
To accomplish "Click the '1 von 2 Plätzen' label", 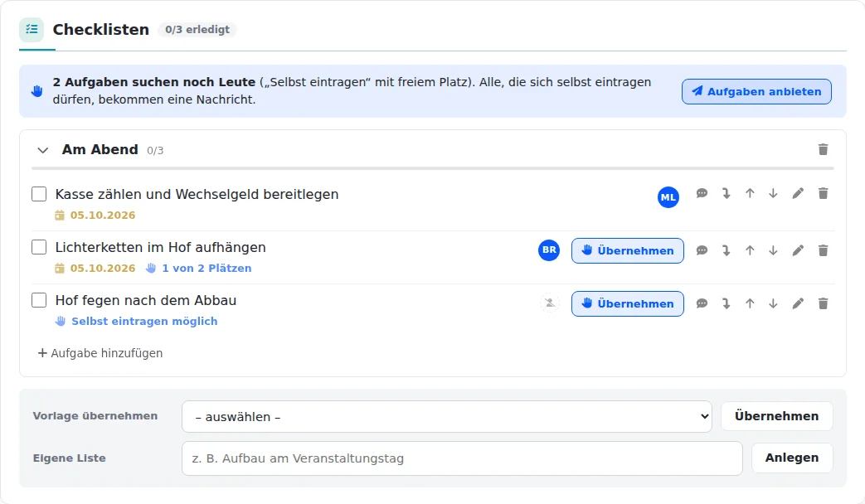I will 198,268.
